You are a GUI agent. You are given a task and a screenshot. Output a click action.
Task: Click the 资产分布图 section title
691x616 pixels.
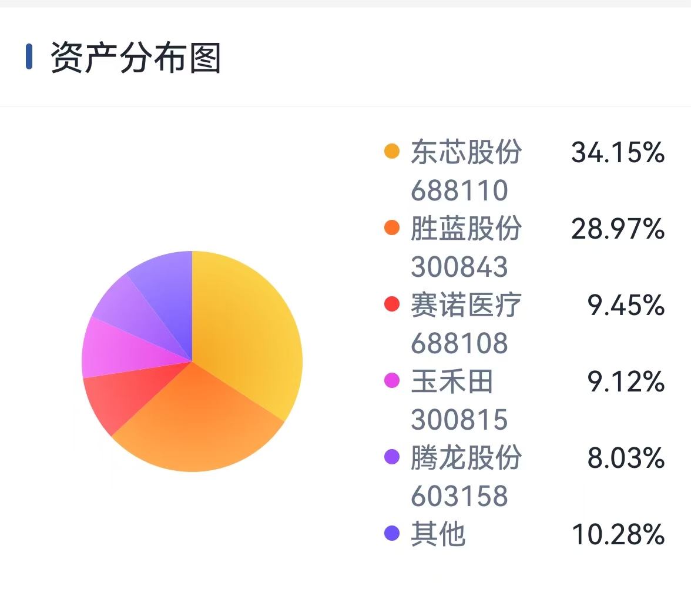(136, 58)
